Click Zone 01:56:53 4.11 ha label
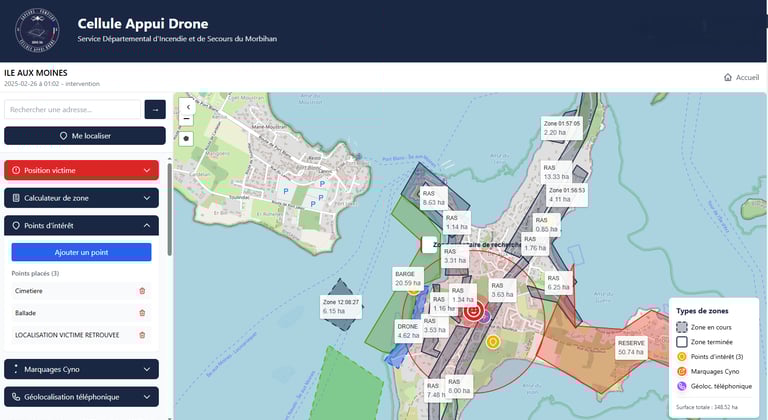 (x=567, y=195)
